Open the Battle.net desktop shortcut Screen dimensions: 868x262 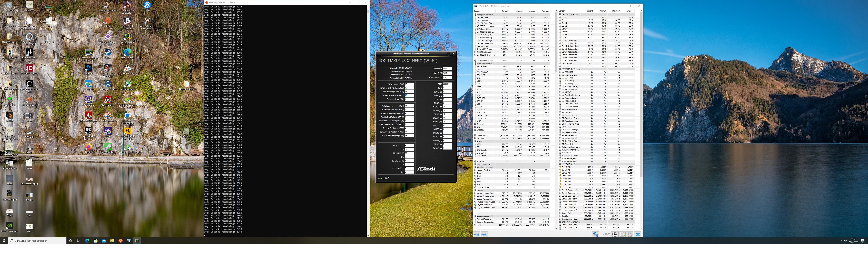point(88,70)
